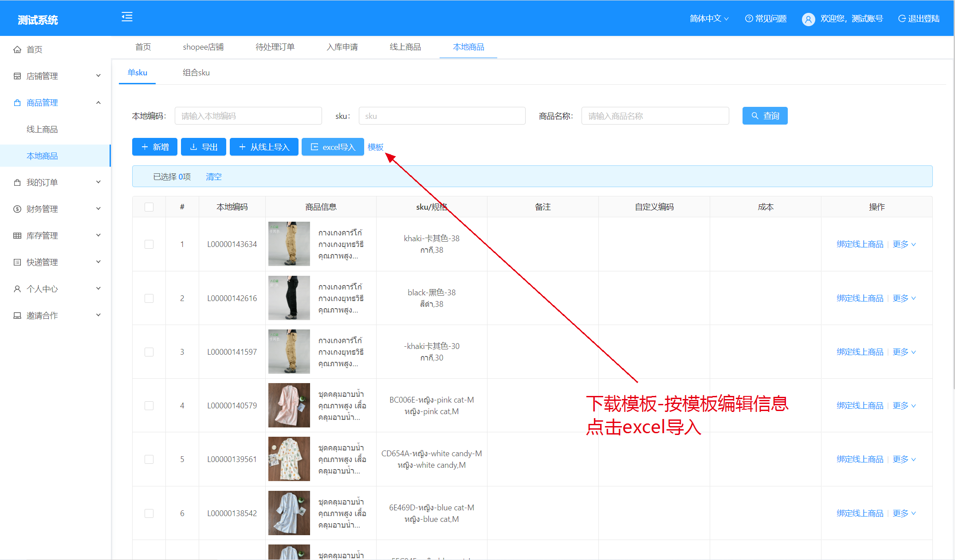
Task: Check the row for L00000141597
Action: pyautogui.click(x=149, y=352)
